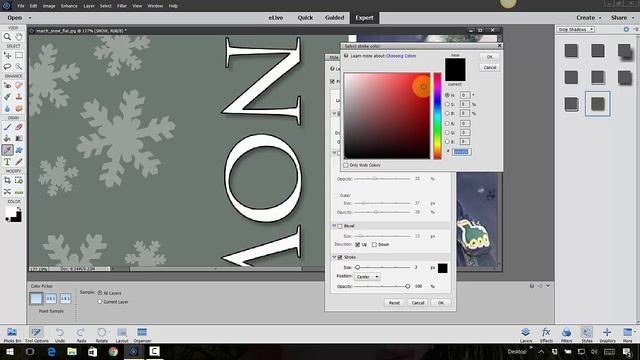640x360 pixels.
Task: Enable the Bevel checkbox
Action: [x=340, y=226]
